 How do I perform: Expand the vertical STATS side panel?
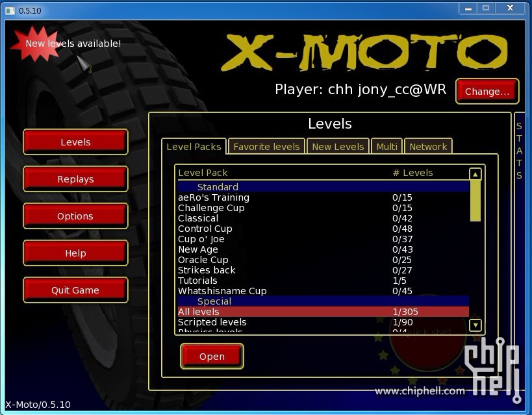(x=519, y=151)
